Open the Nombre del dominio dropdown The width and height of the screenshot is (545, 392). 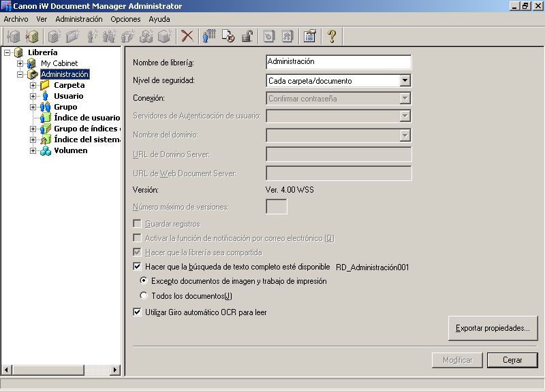[405, 135]
